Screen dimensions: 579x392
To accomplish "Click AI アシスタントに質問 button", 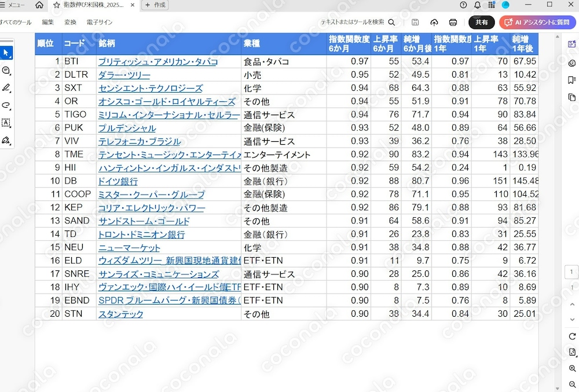I will point(537,23).
